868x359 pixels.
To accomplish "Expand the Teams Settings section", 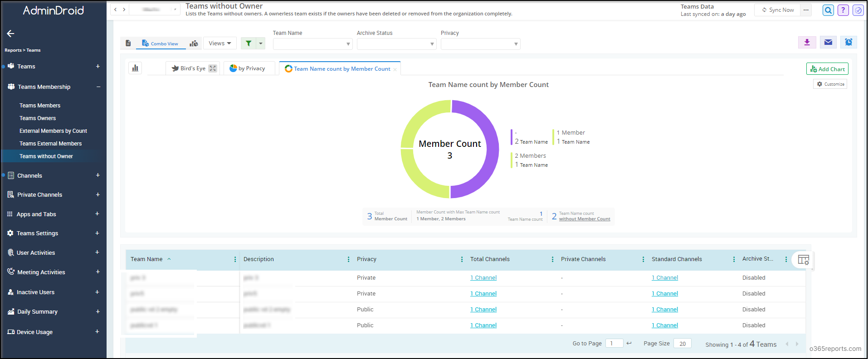I will (97, 233).
